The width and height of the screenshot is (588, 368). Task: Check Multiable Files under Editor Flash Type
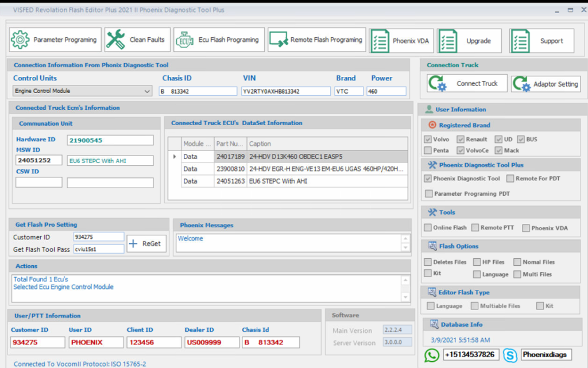474,306
